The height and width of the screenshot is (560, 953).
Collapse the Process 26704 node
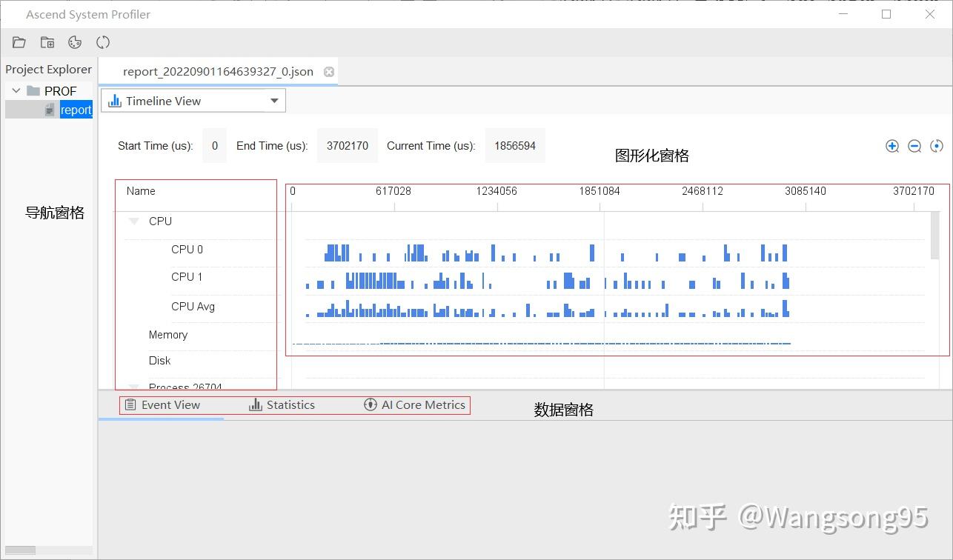tap(133, 386)
